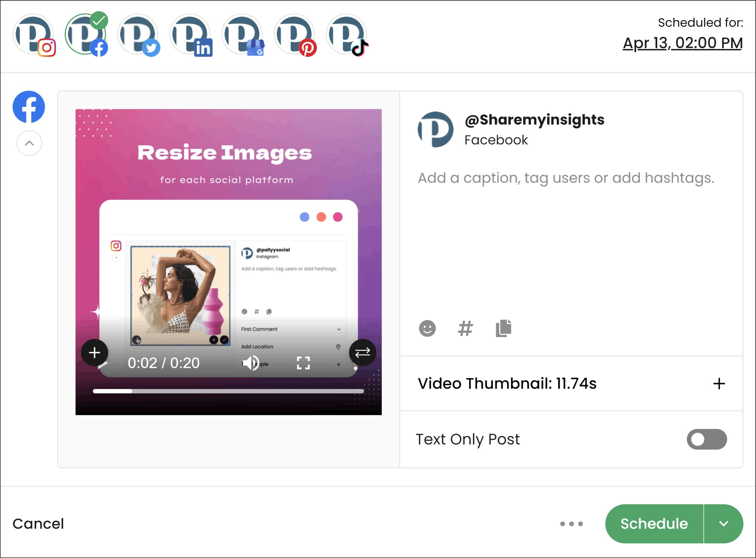Screen dimensions: 756x558
Task: Select the Twitter account avatar
Action: click(x=138, y=35)
